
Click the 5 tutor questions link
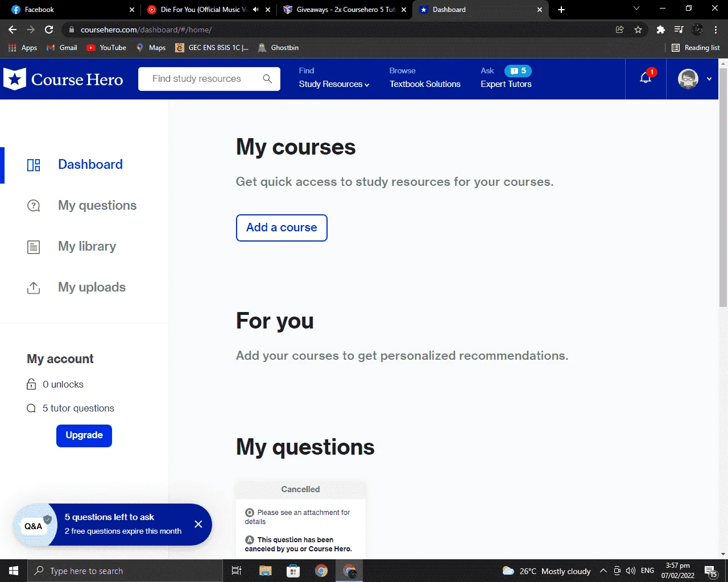coord(78,408)
